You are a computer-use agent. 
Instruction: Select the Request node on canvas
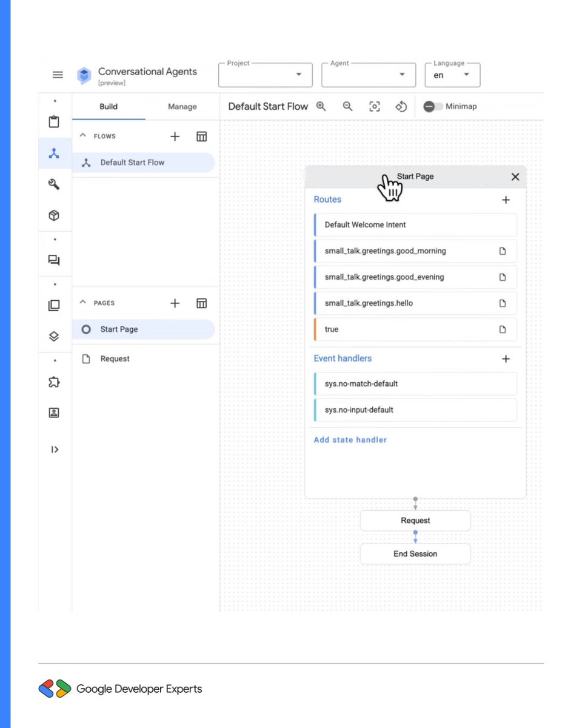point(415,521)
